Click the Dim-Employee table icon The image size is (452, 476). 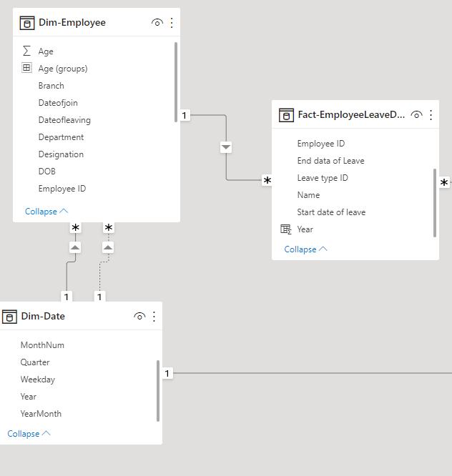point(27,23)
